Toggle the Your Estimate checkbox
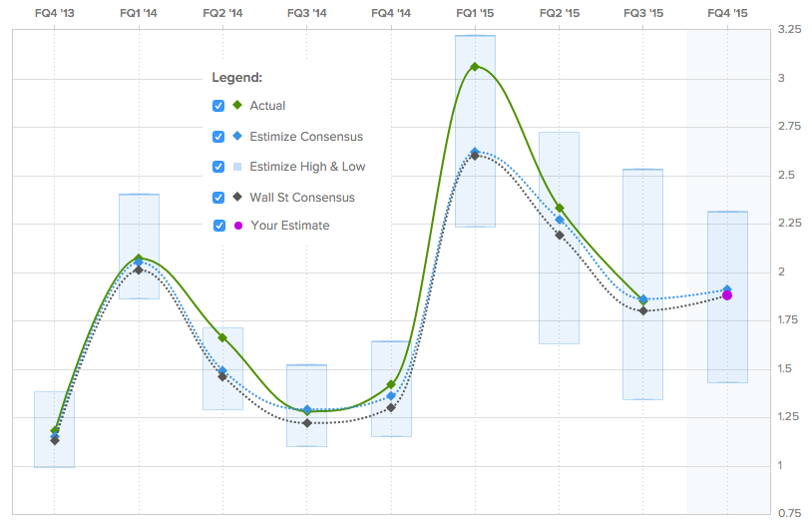This screenshot has width=812, height=526. tap(219, 226)
